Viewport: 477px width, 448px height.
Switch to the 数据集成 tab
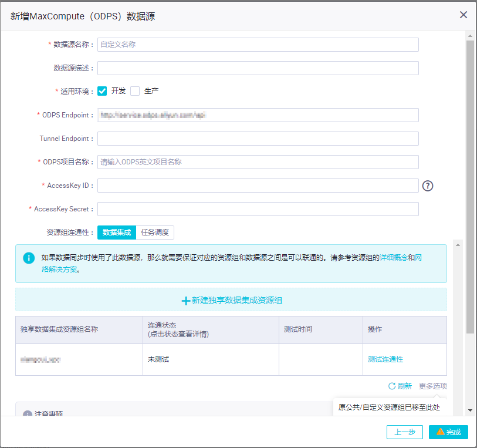click(x=117, y=233)
